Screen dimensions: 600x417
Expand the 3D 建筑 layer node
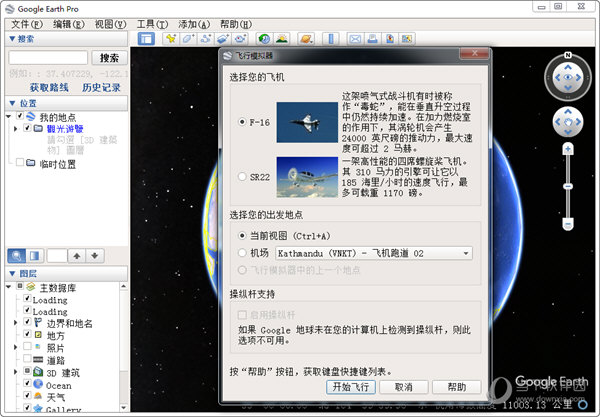[15, 371]
